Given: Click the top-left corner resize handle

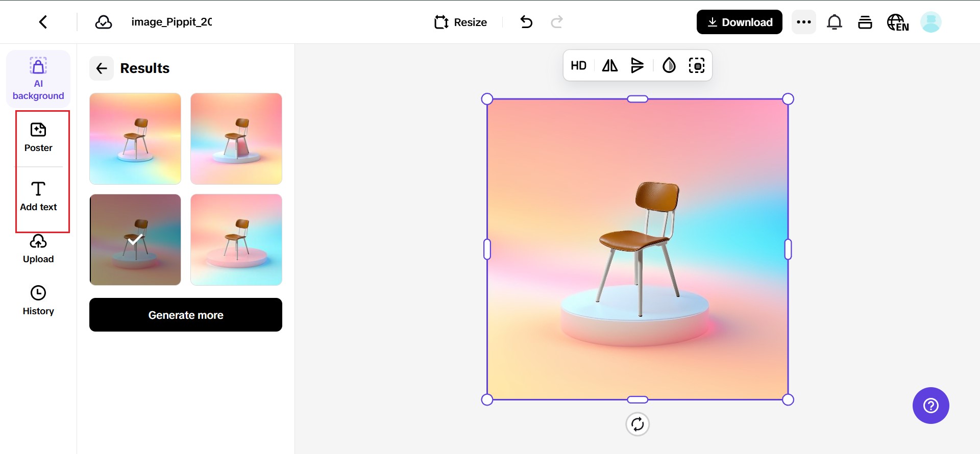Looking at the screenshot, I should [x=487, y=99].
